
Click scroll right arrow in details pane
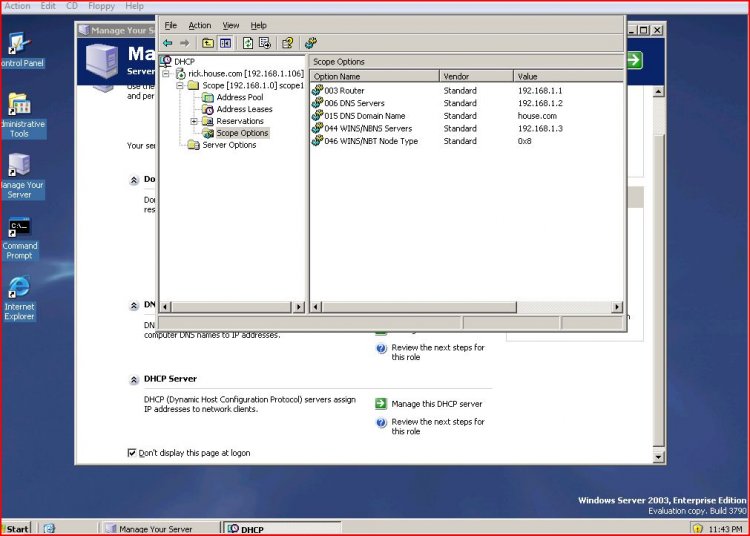click(x=617, y=307)
